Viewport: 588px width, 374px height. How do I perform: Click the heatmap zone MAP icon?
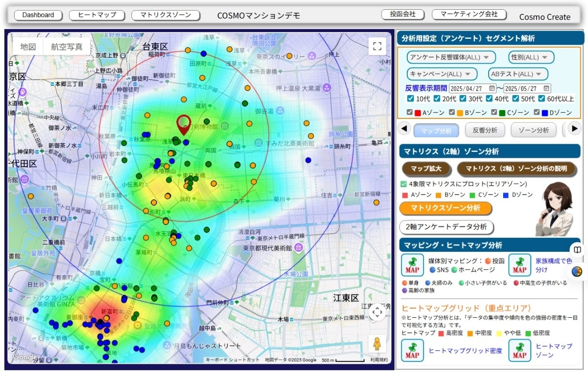[520, 350]
